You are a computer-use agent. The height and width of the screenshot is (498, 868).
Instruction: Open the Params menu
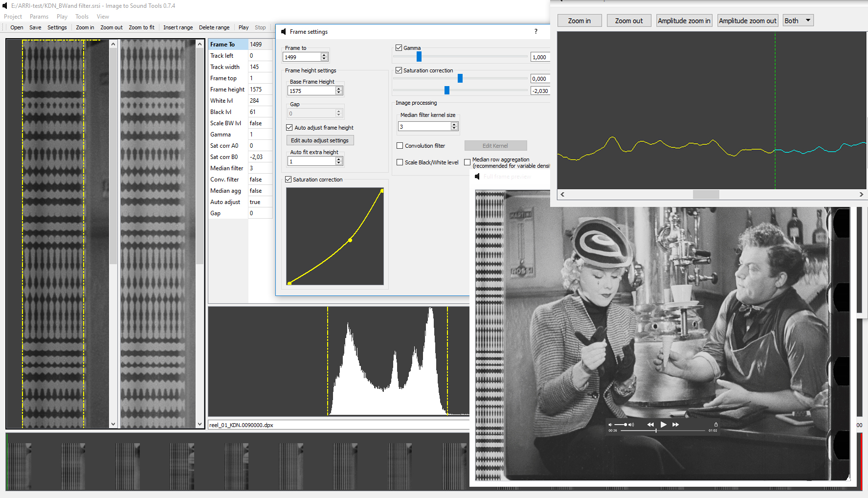39,17
